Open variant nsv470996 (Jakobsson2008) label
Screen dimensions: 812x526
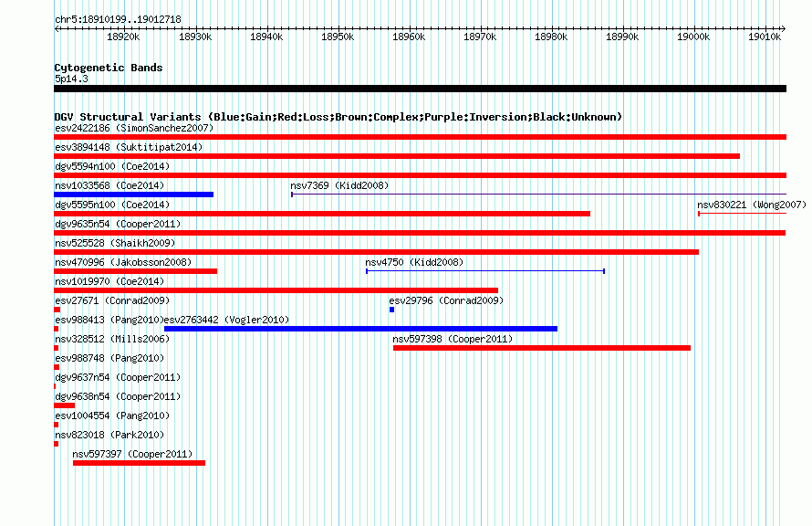[123, 262]
